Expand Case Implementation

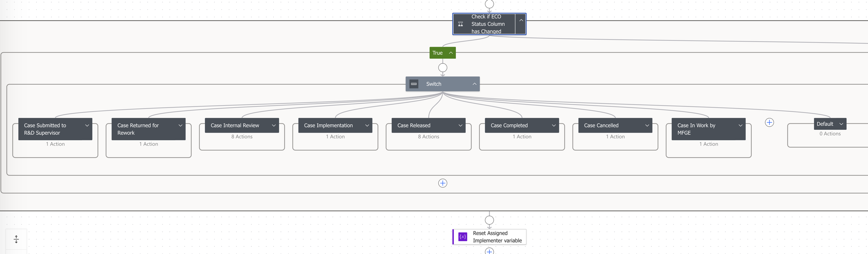[x=367, y=126]
